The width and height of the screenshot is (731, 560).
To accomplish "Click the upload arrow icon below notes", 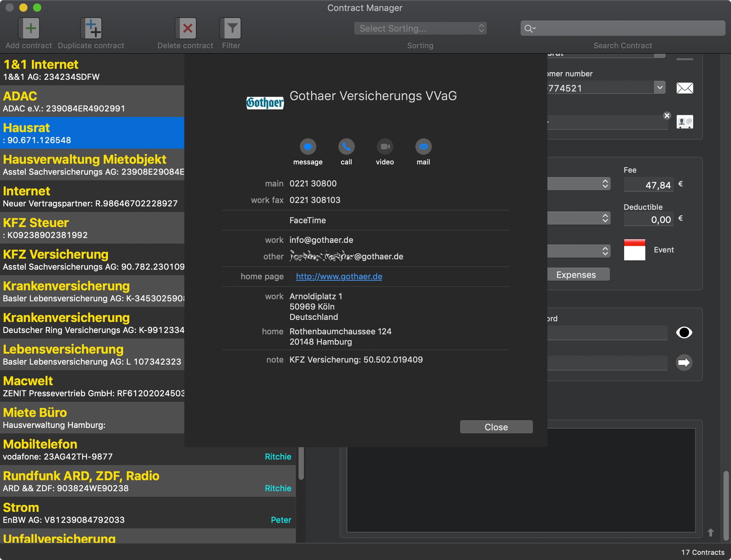I will tap(710, 532).
